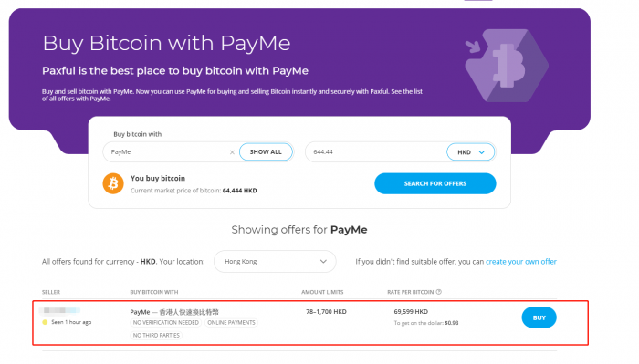Click the rate per bitcoin help icon
The height and width of the screenshot is (364, 639).
[438, 292]
